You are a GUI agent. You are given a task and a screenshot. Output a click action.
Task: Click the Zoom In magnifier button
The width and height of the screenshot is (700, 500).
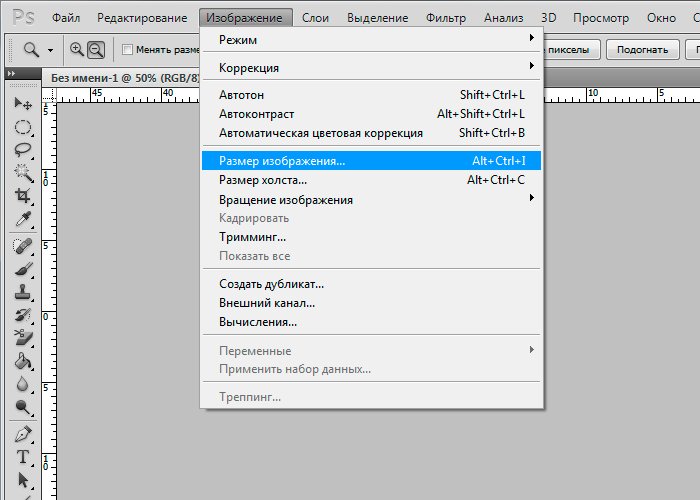[x=77, y=49]
